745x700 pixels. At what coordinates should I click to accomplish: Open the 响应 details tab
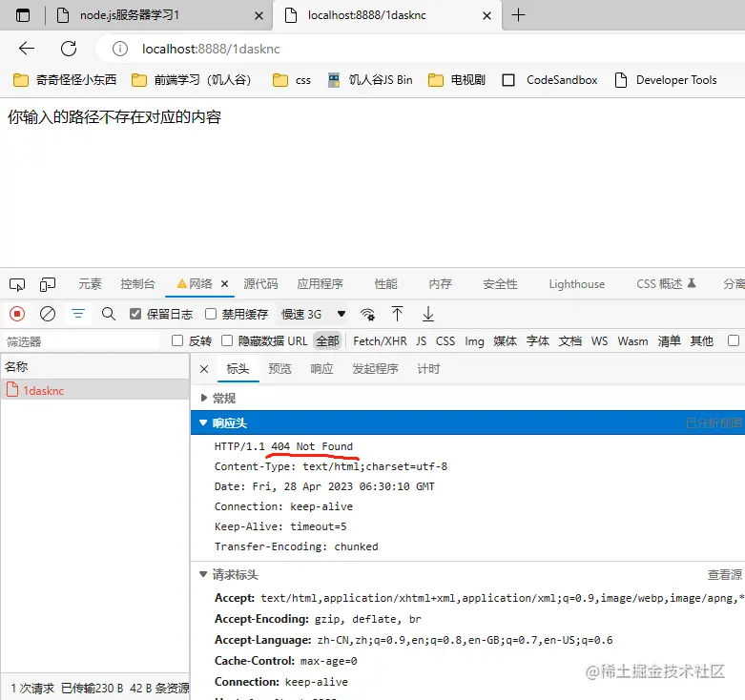coord(321,368)
